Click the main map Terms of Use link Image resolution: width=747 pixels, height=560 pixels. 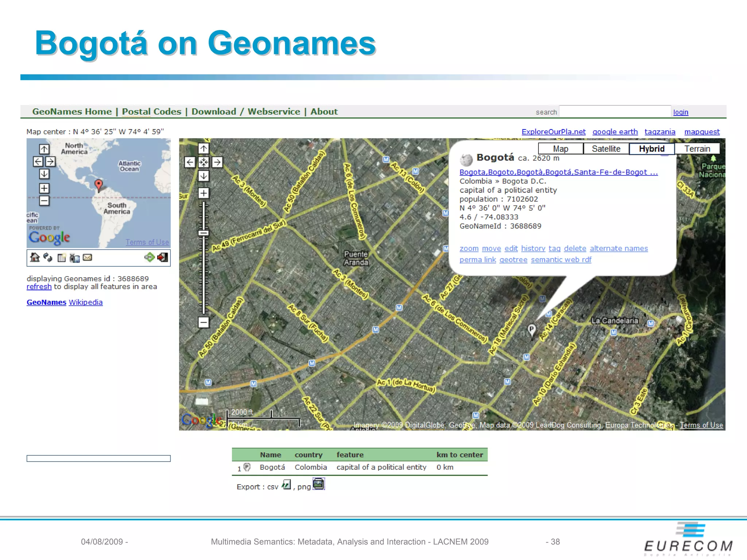coord(701,425)
